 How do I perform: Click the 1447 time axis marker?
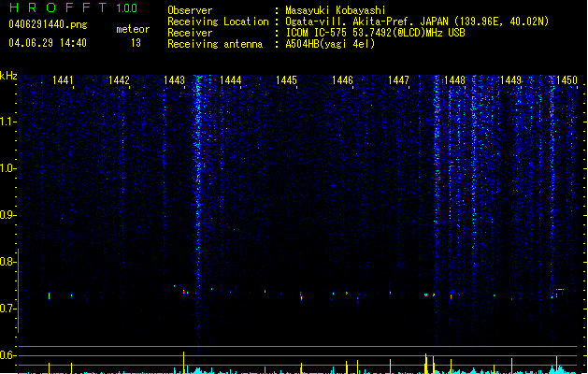pos(398,80)
